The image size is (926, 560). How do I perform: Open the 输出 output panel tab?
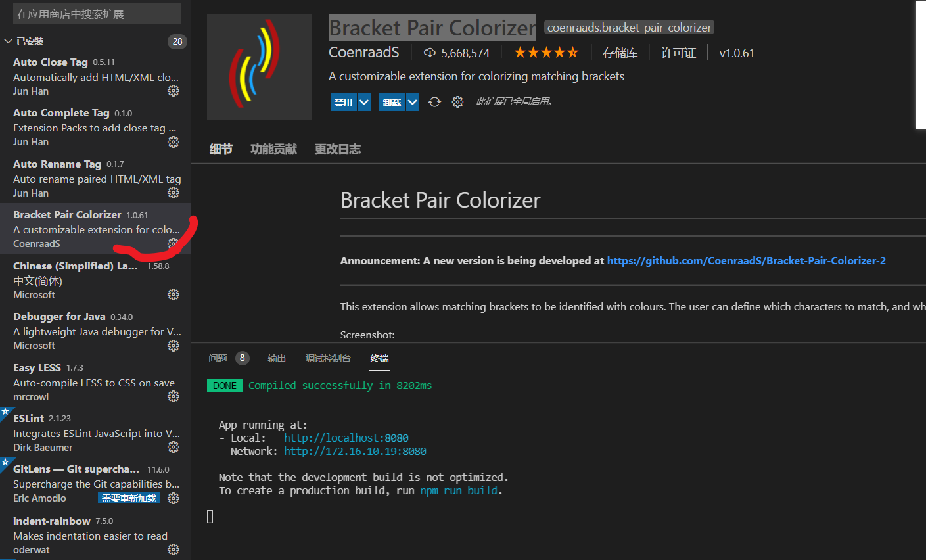coord(277,358)
